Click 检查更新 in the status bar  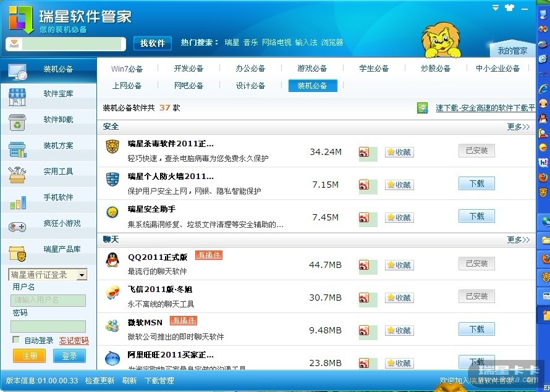click(x=99, y=380)
